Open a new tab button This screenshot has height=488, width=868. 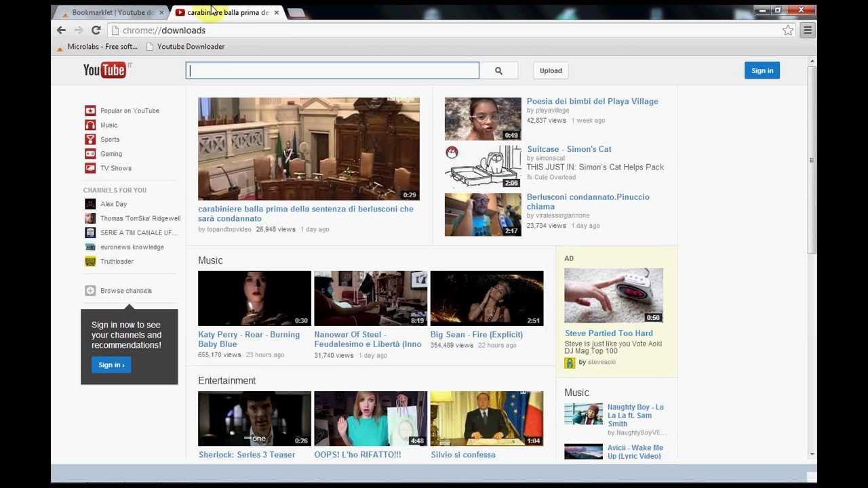(x=296, y=13)
